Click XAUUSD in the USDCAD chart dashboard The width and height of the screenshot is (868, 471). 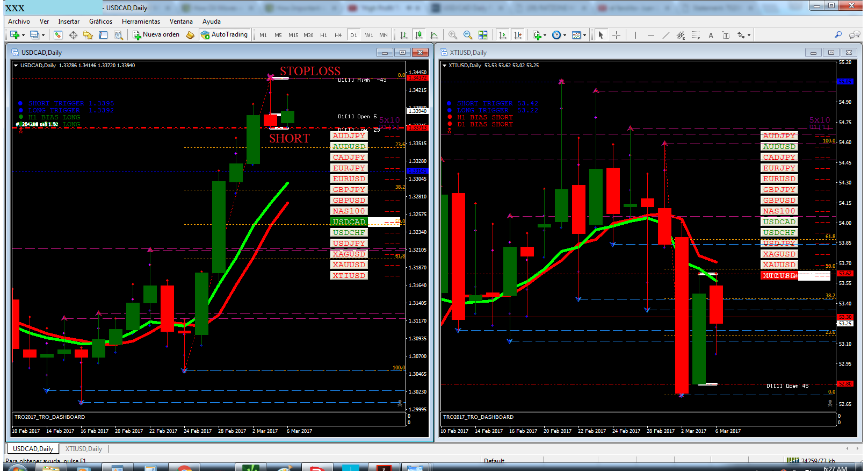pyautogui.click(x=349, y=265)
